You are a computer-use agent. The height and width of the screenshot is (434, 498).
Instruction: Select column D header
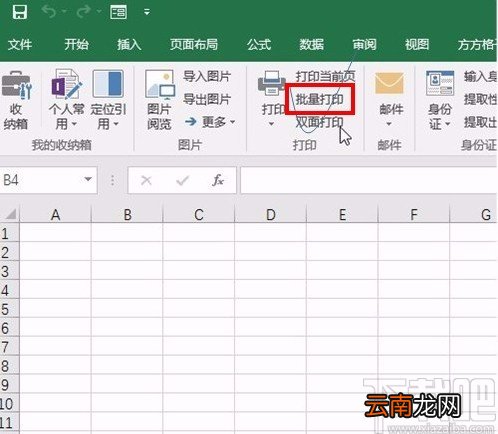pos(270,214)
